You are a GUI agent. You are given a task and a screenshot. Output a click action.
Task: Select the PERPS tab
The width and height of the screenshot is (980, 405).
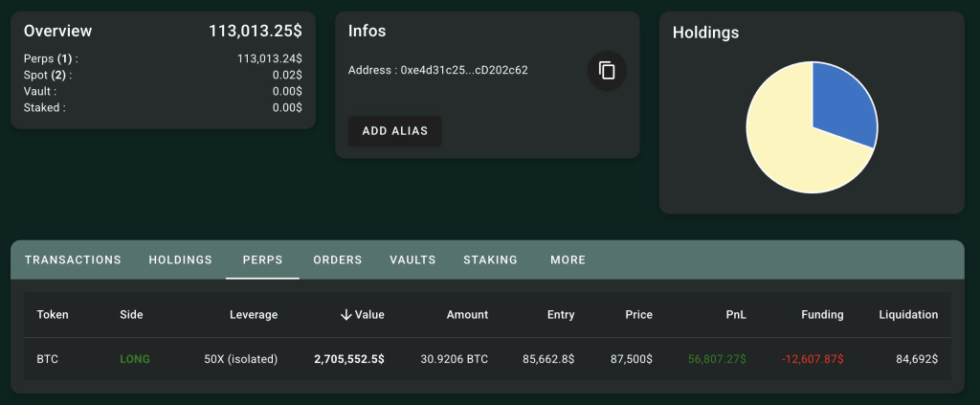point(262,259)
